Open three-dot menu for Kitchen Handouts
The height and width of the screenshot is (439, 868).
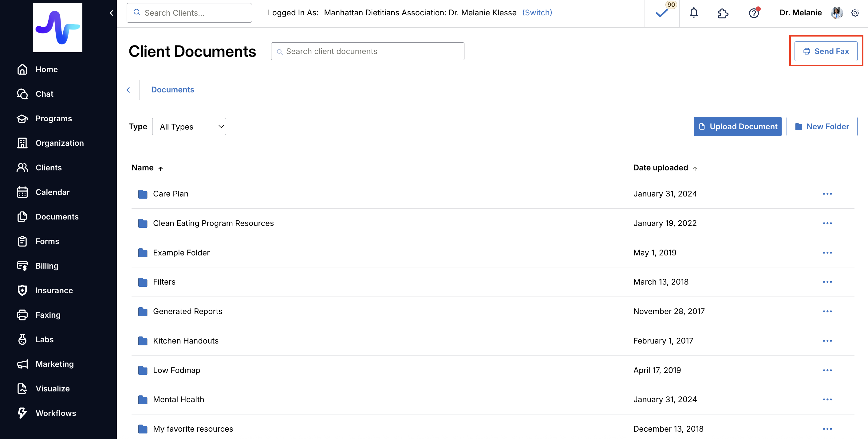[x=827, y=341]
